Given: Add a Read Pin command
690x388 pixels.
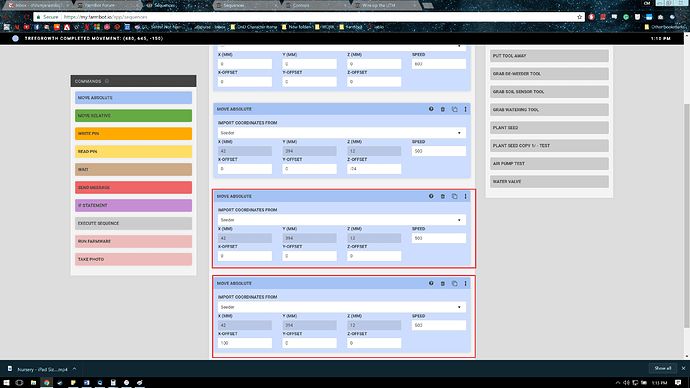Looking at the screenshot, I should (133, 152).
